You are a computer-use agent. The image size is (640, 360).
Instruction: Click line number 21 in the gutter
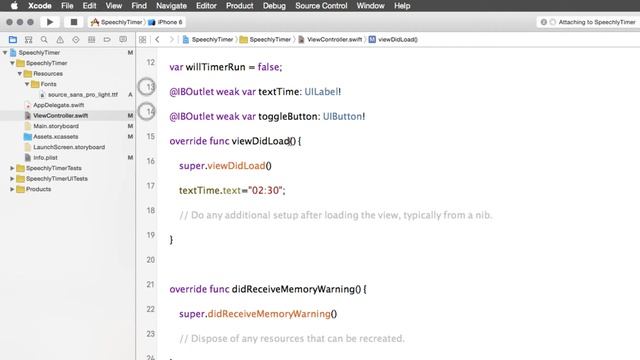pos(151,284)
